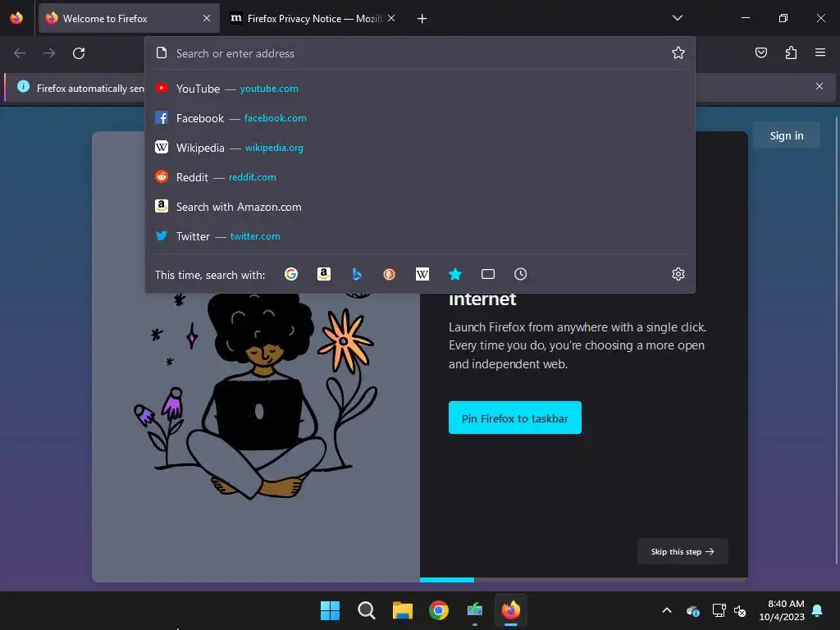Select the Twitter suggestion
Screen dimensions: 840x630
point(420,235)
